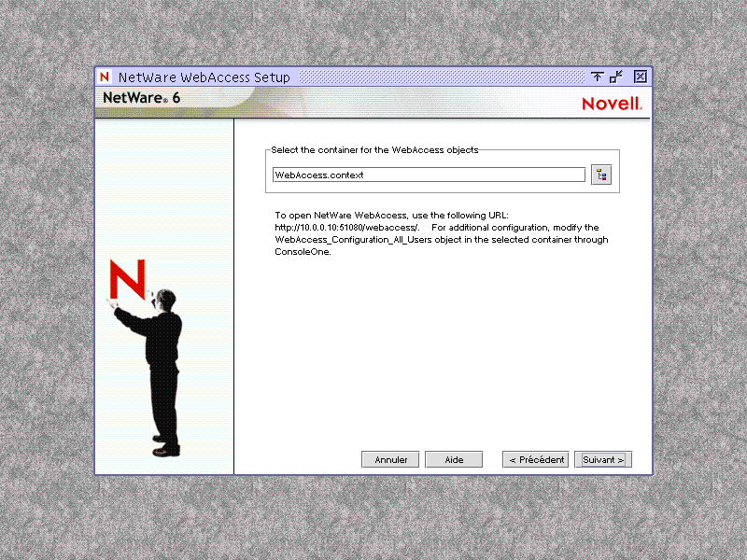This screenshot has width=747, height=560.
Task: Open the Aide help dialog
Action: pos(454,459)
